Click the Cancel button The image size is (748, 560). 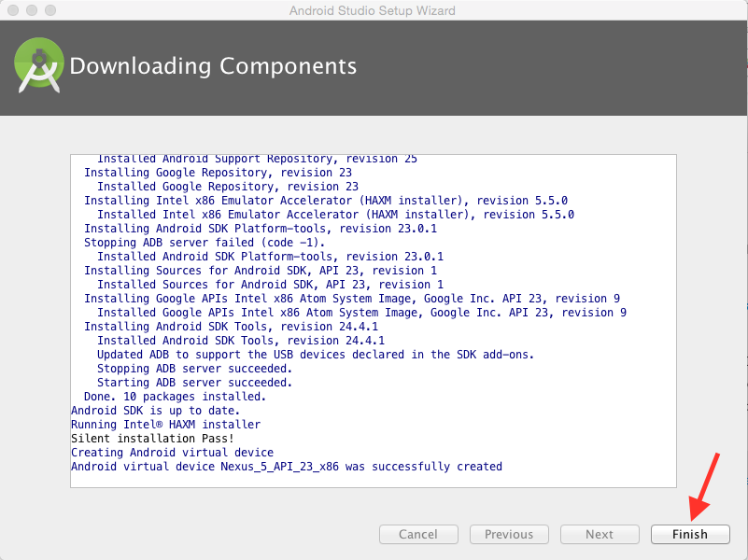point(418,534)
